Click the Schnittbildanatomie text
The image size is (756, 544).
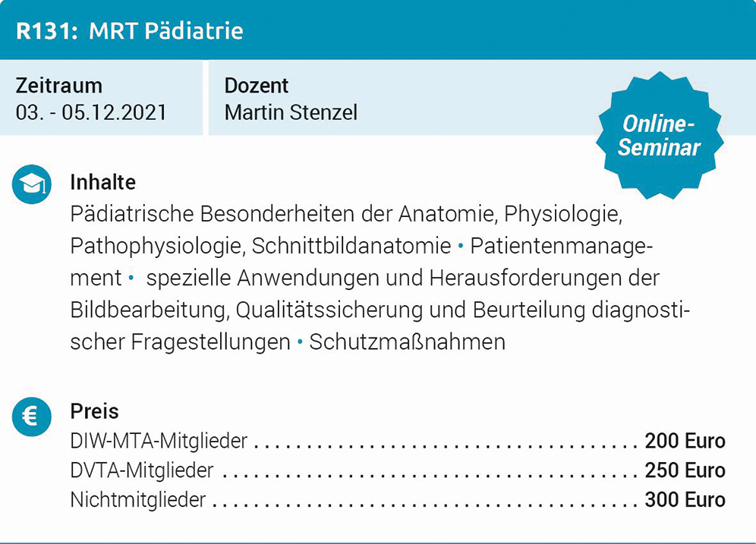tap(351, 247)
